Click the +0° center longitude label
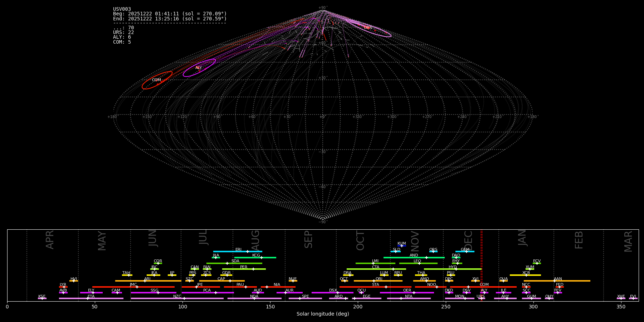 323,117
